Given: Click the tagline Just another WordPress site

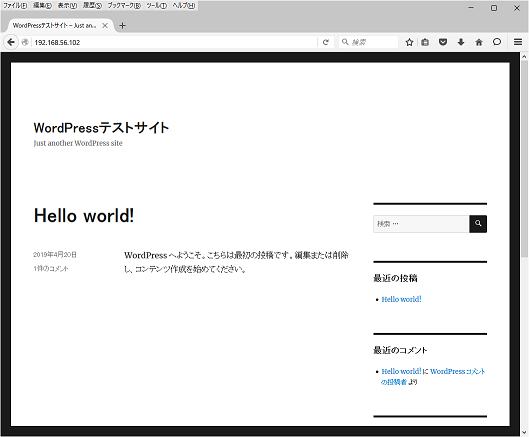Looking at the screenshot, I should coord(78,143).
